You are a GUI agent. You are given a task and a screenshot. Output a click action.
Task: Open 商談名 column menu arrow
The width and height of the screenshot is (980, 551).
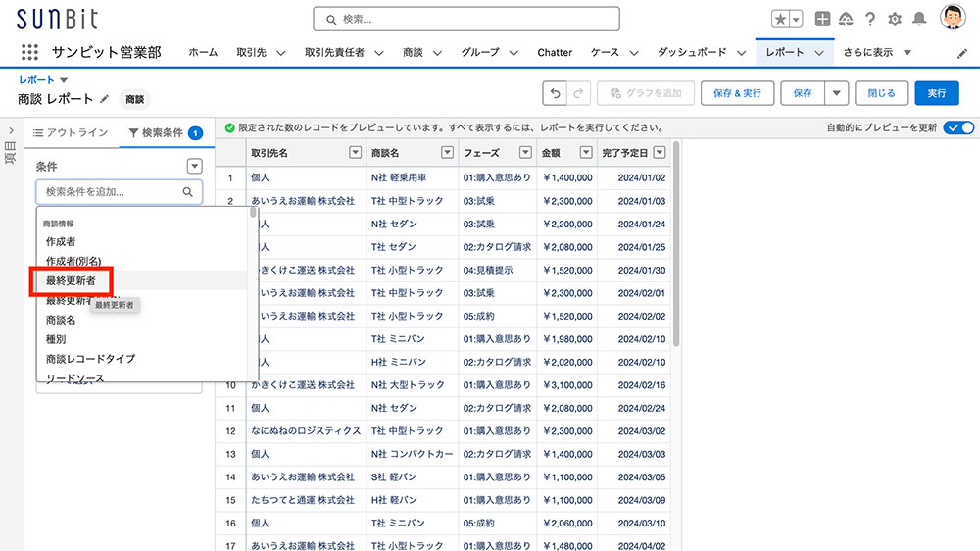(447, 152)
